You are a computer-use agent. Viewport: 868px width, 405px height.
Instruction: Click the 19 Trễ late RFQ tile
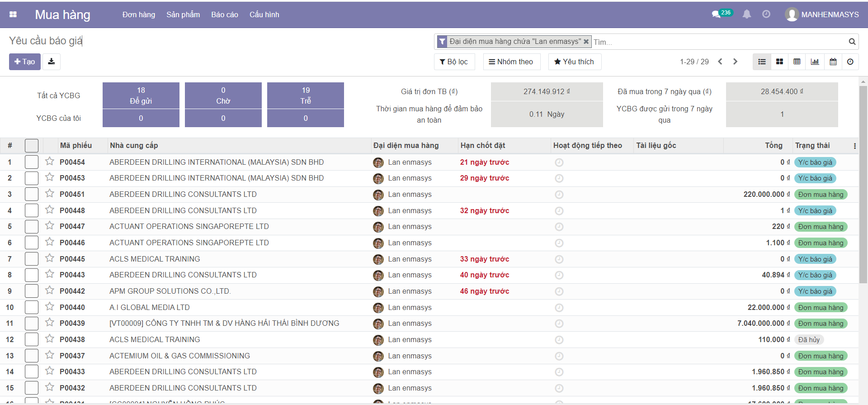point(306,95)
